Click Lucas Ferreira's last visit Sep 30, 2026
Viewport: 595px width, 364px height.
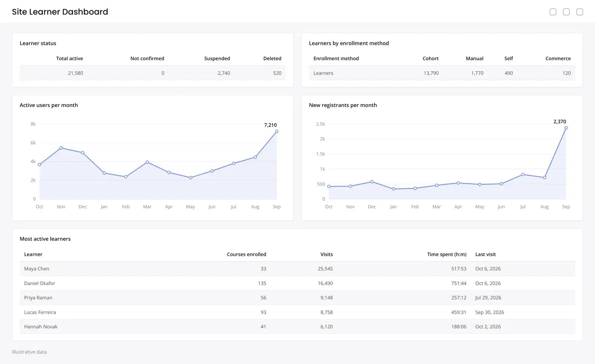tap(489, 312)
